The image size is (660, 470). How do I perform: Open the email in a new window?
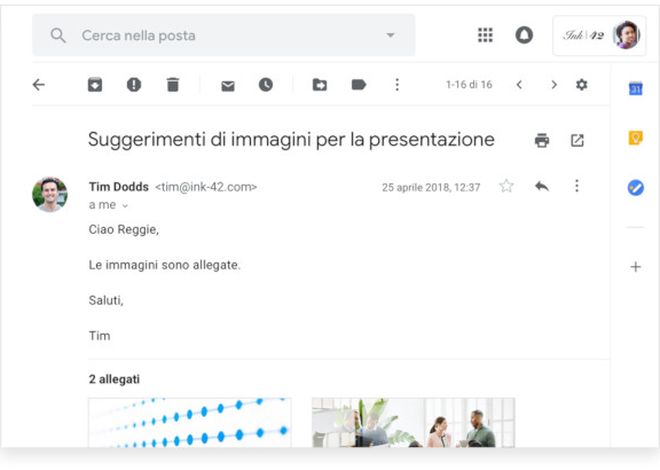point(577,140)
